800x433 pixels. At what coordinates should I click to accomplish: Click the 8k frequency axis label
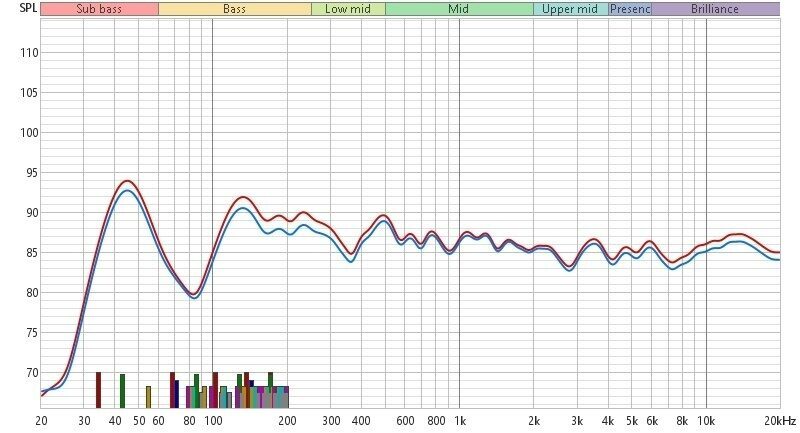[682, 421]
